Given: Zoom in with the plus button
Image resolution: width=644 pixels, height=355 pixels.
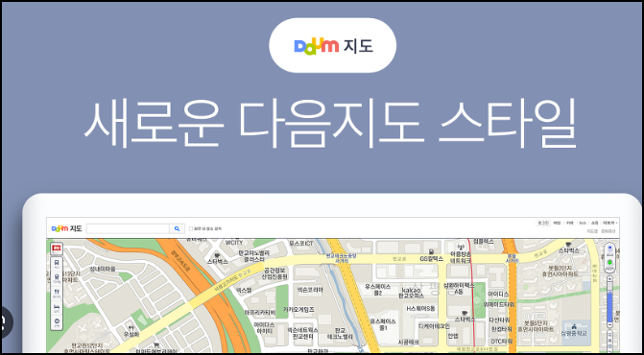Looking at the screenshot, I should tap(609, 278).
